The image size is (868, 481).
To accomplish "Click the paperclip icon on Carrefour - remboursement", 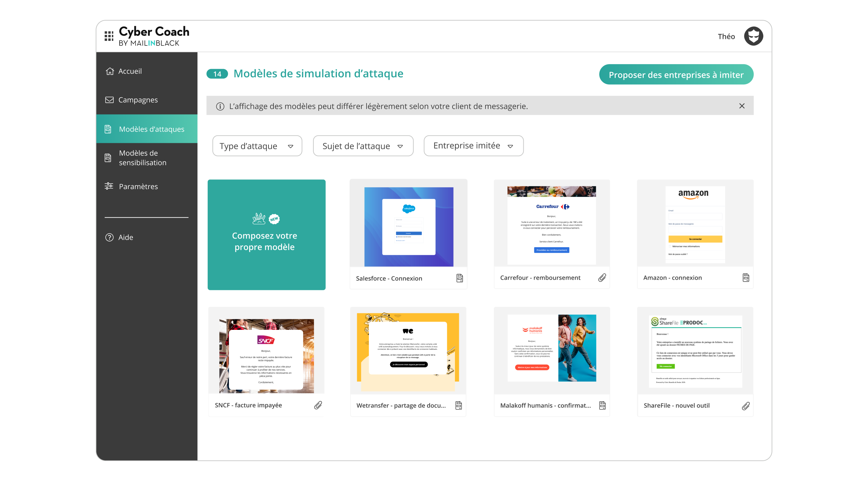I will (602, 278).
